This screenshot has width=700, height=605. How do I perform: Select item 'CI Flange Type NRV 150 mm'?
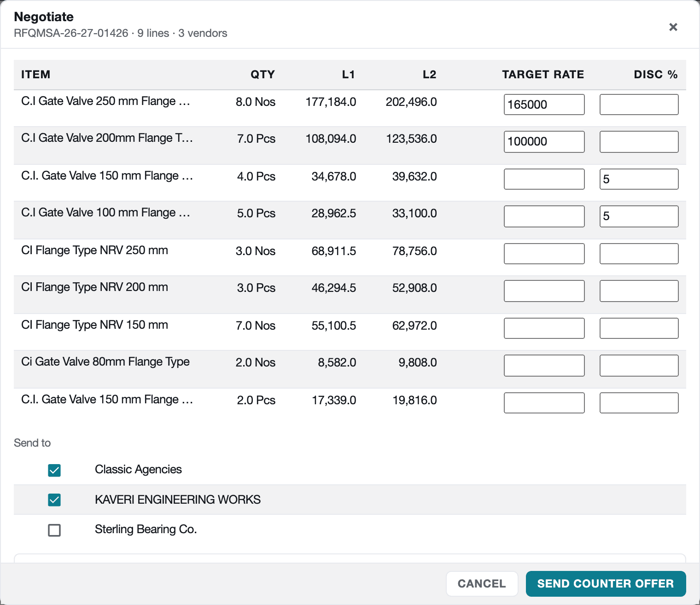point(94,325)
